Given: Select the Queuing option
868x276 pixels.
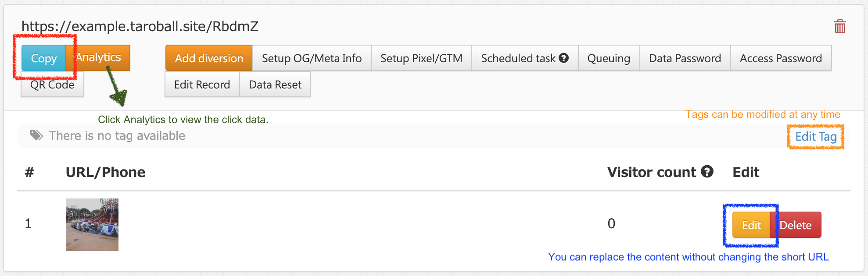Looking at the screenshot, I should [x=609, y=58].
